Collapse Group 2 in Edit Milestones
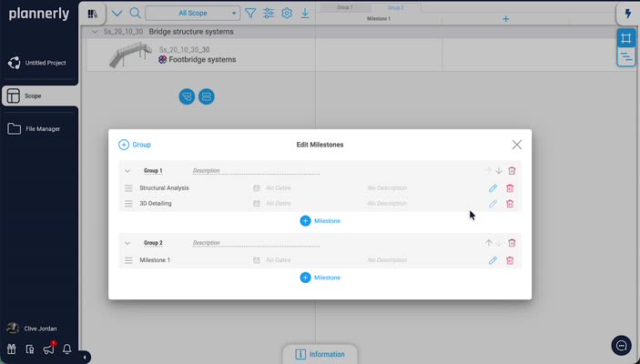This screenshot has height=364, width=640. pos(127,243)
